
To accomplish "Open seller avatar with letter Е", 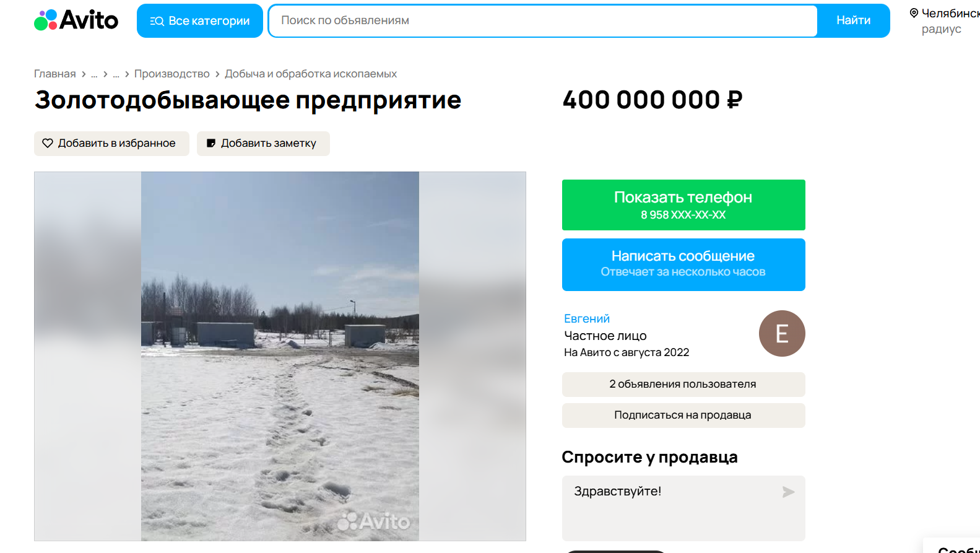I will [x=782, y=333].
